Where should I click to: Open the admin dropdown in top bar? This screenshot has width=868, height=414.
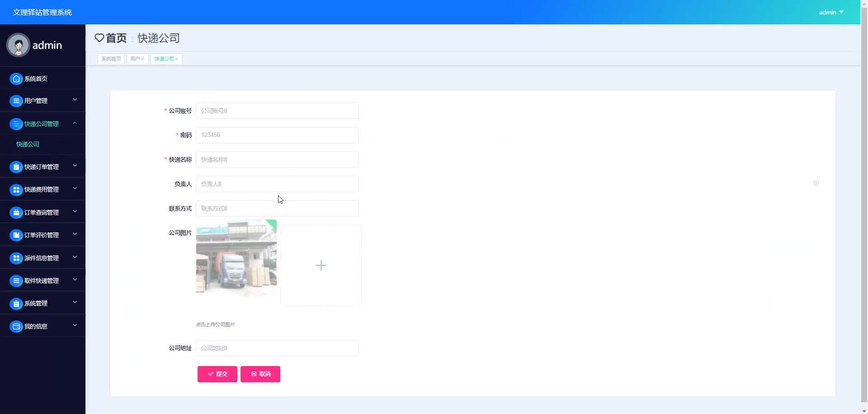click(x=831, y=12)
